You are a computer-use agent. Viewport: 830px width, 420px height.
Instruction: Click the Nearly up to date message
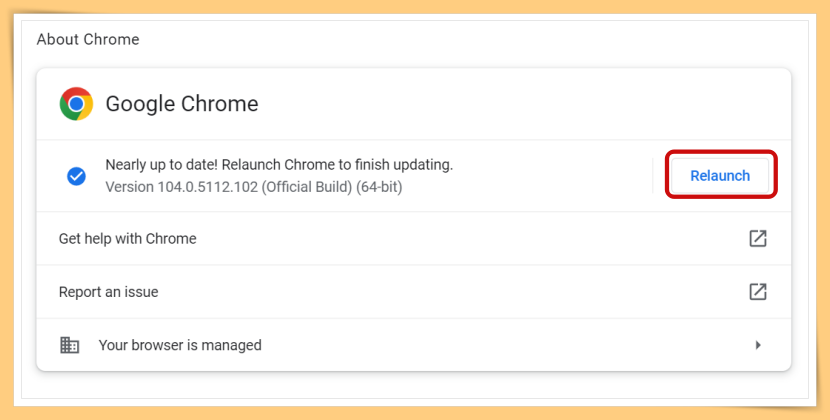(279, 165)
